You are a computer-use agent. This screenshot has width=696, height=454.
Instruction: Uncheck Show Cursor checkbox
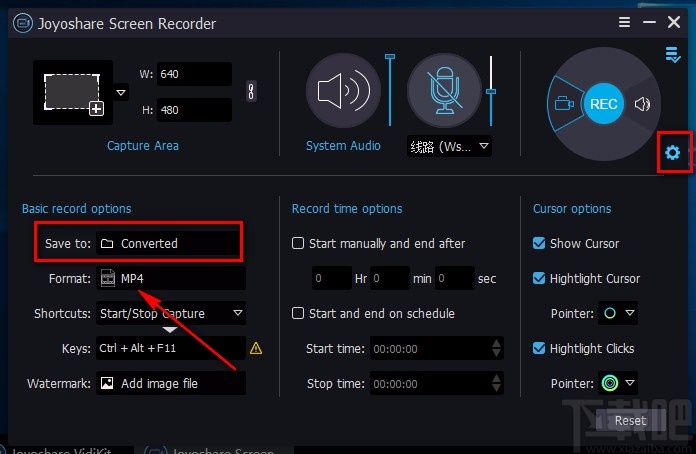(x=539, y=243)
